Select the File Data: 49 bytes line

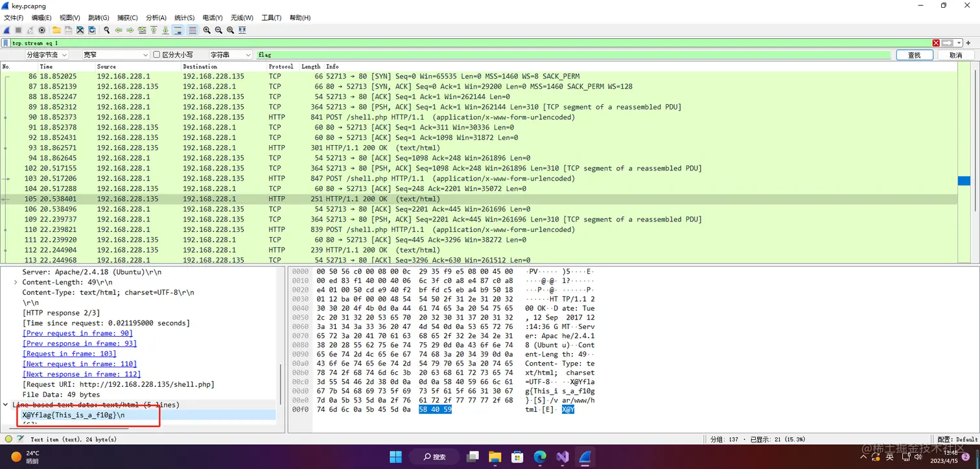pos(61,395)
